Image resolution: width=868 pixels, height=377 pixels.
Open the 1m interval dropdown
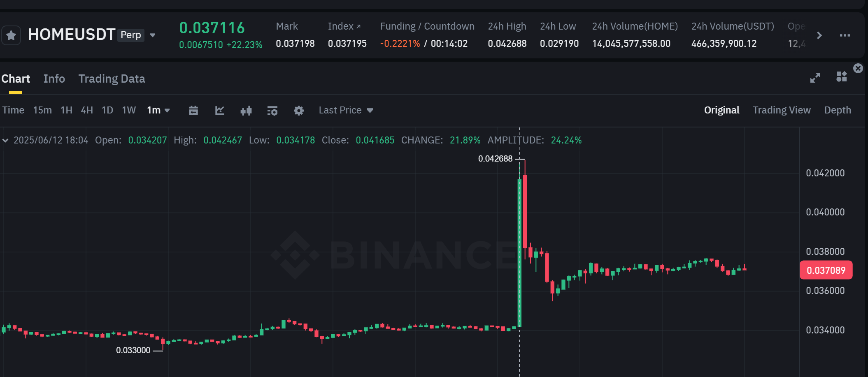pos(158,110)
